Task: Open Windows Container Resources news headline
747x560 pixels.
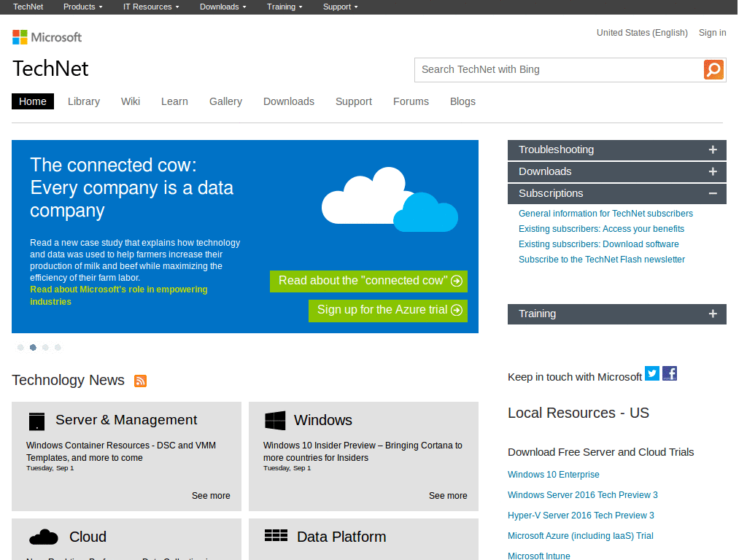Action: (x=121, y=451)
